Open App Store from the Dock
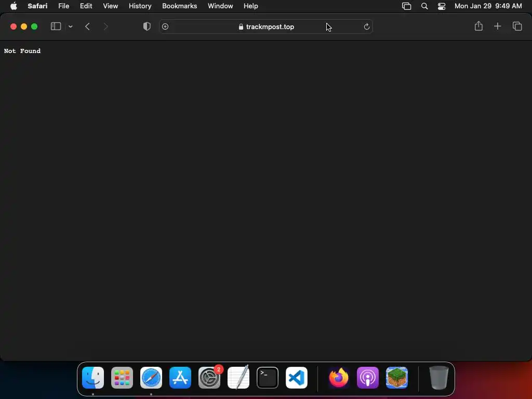The image size is (532, 399). [180, 378]
